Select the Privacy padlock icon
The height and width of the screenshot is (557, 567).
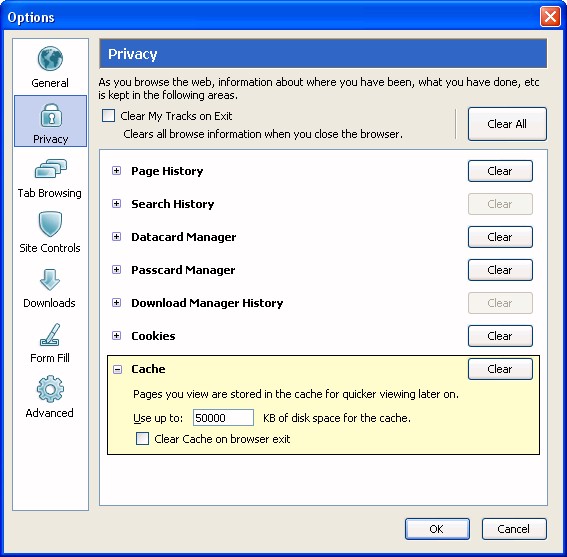(51, 115)
